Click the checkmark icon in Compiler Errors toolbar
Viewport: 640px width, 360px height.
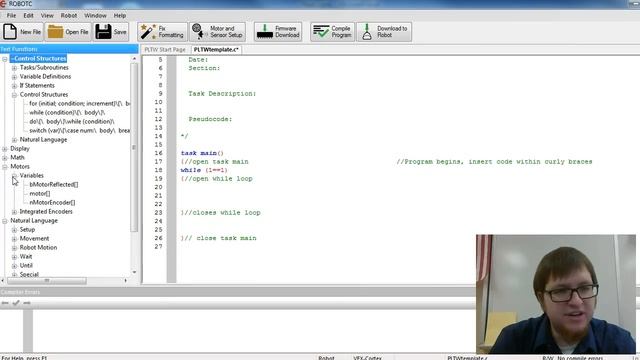coord(16,303)
